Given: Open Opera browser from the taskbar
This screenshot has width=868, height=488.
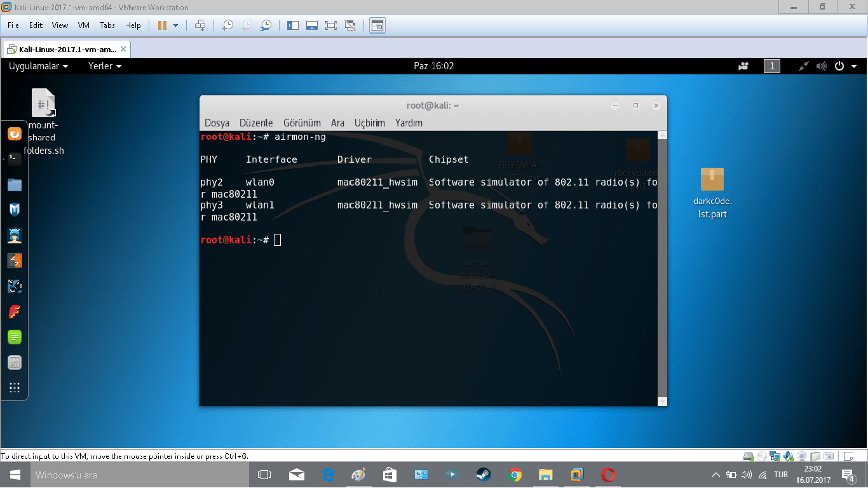Looking at the screenshot, I should 608,475.
